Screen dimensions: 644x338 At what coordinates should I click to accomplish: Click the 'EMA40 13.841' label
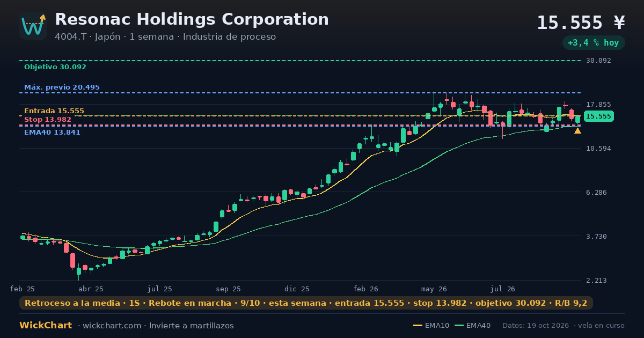pos(52,133)
